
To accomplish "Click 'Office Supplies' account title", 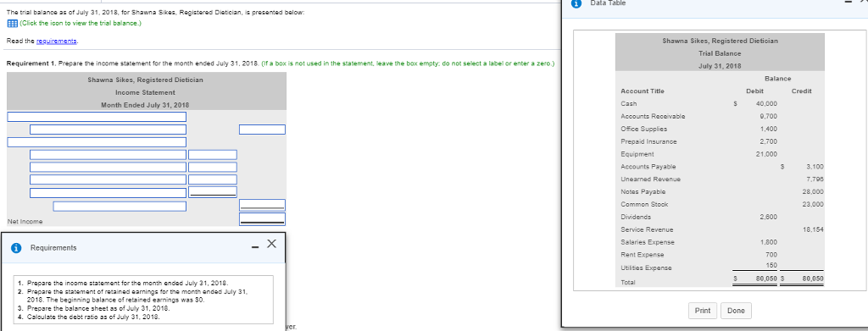I will (x=643, y=129).
